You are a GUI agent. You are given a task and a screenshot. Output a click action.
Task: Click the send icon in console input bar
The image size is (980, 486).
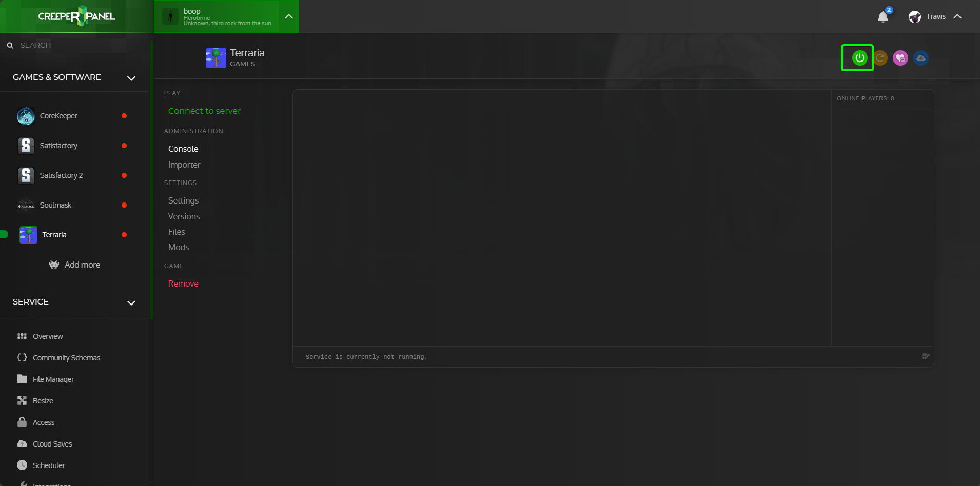tap(925, 356)
